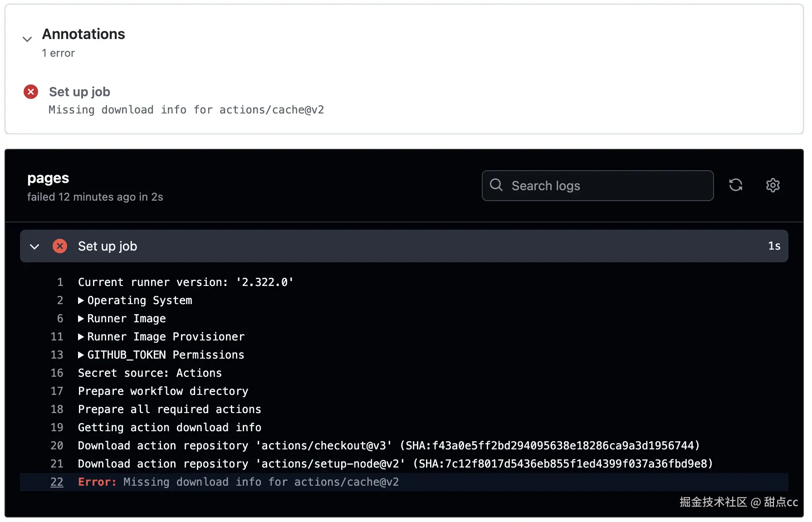Open log line number 22 link
This screenshot has height=522, width=812.
(x=57, y=482)
